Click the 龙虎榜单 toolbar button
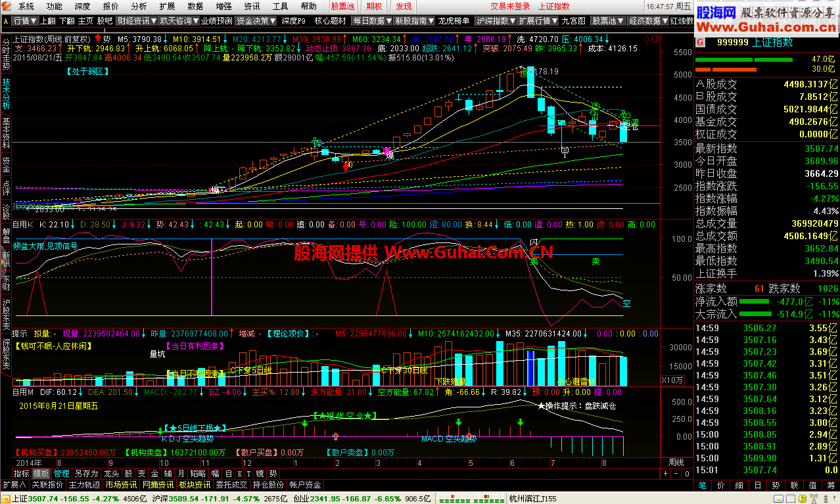The width and height of the screenshot is (840, 504). pos(454,20)
